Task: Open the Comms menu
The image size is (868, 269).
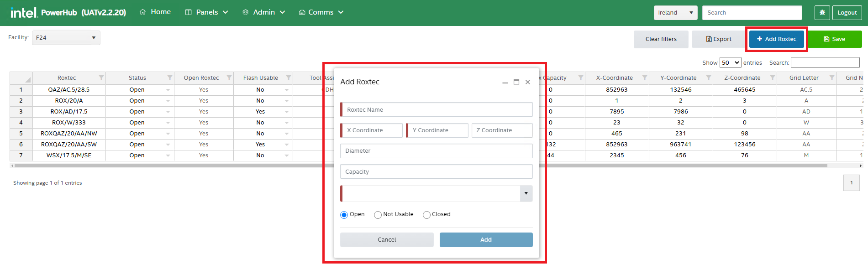Action: [321, 12]
